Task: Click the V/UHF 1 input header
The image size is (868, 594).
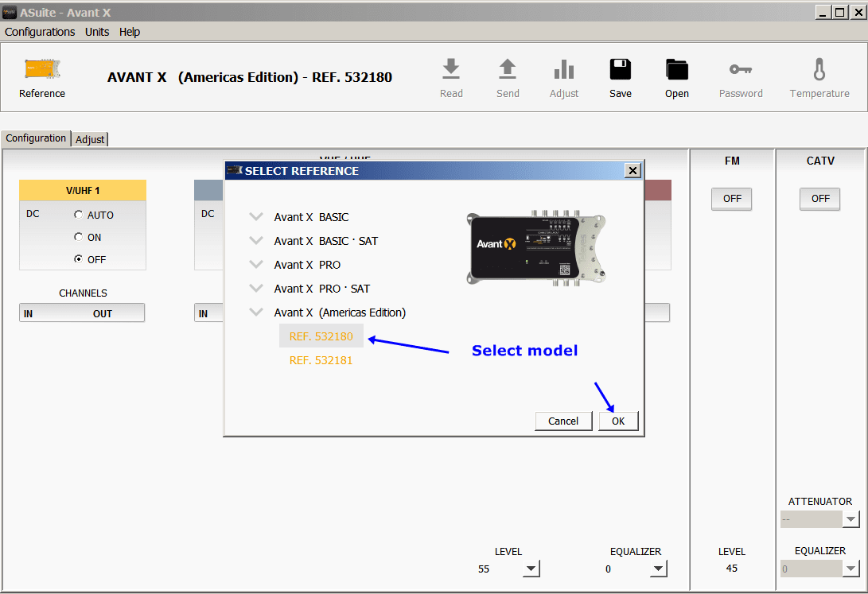Action: (x=83, y=190)
